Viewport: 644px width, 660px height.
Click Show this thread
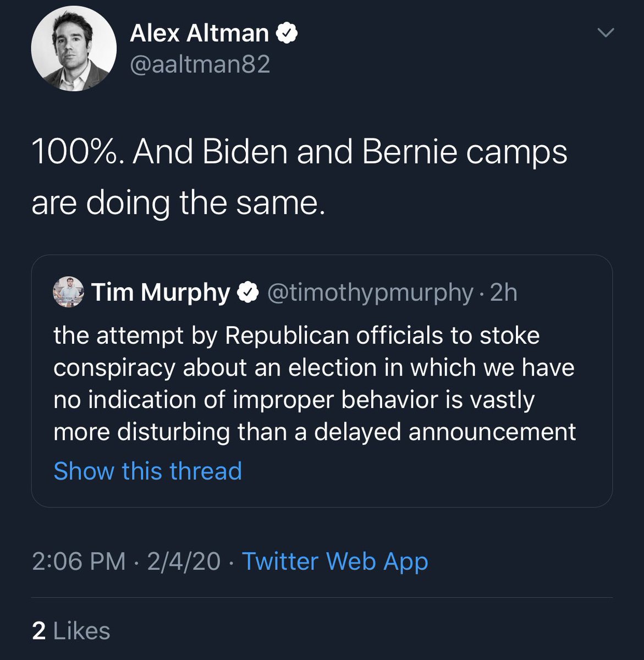(x=147, y=471)
